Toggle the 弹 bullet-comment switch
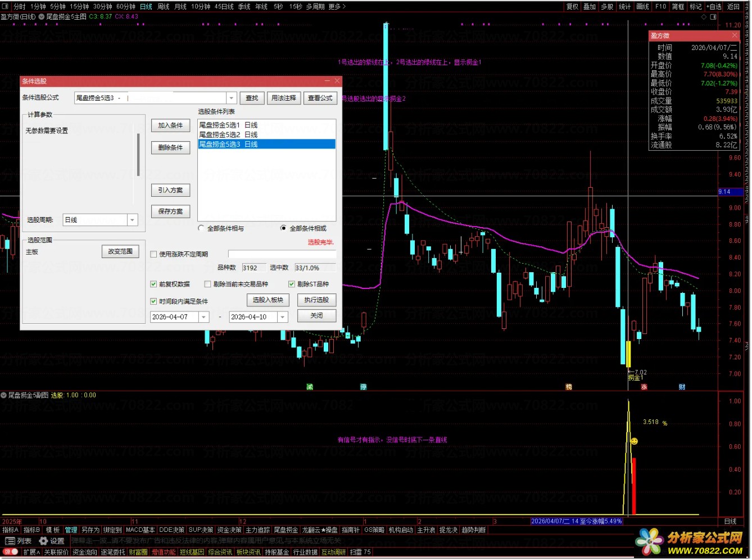 10,552
